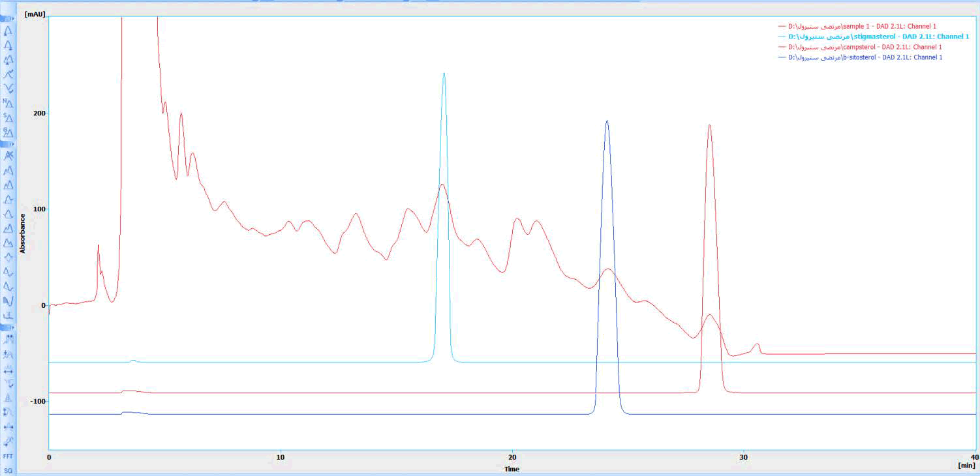
Task: Expand the topmost toolbar section handle
Action: tap(8, 18)
